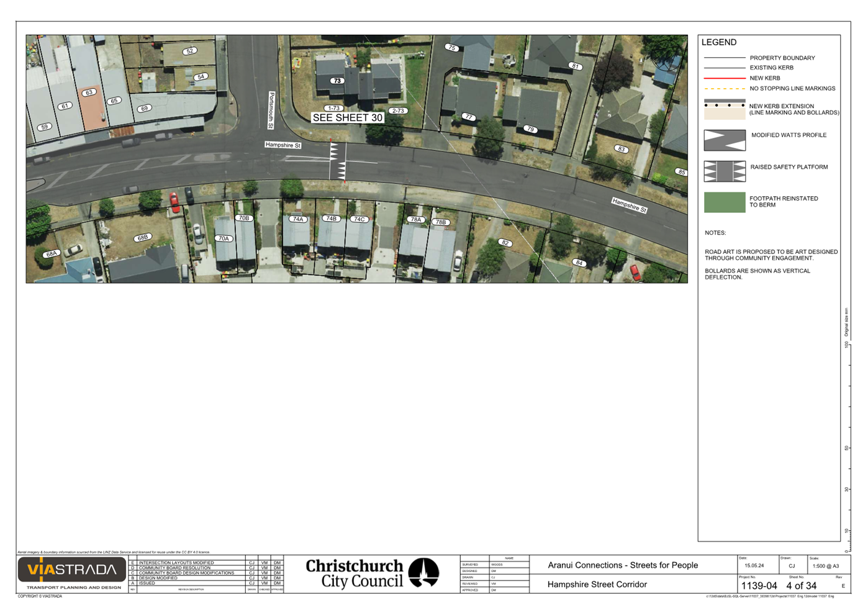Click sheet number '4 of 34'

coord(801,585)
